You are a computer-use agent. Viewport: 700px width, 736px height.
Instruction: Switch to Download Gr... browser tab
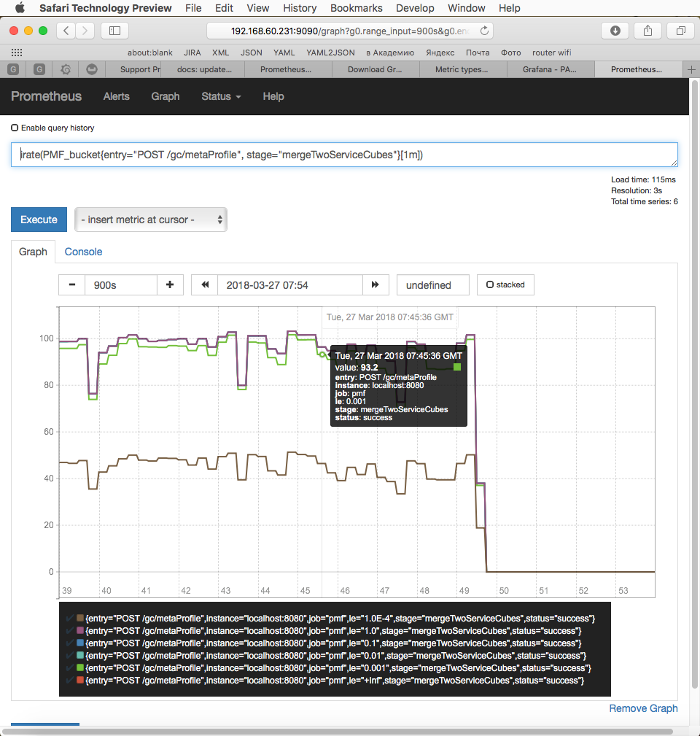(x=376, y=69)
